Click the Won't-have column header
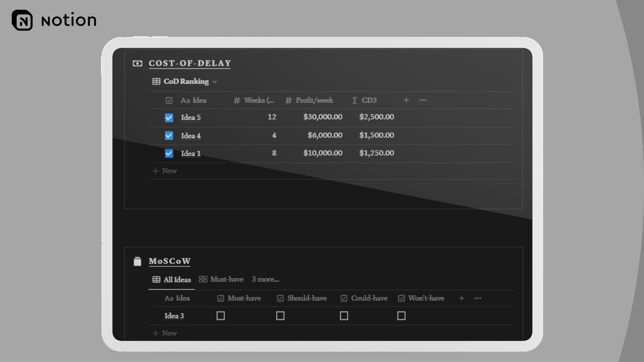 (421, 298)
